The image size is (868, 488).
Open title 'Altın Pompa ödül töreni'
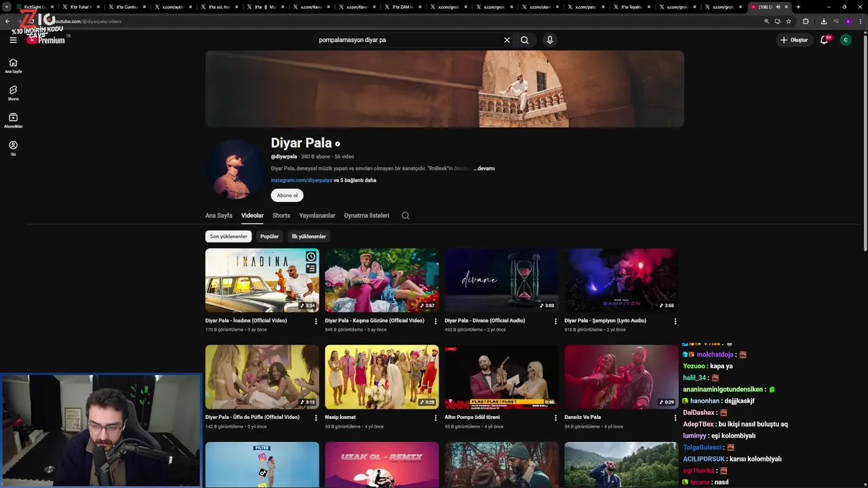pos(472,418)
